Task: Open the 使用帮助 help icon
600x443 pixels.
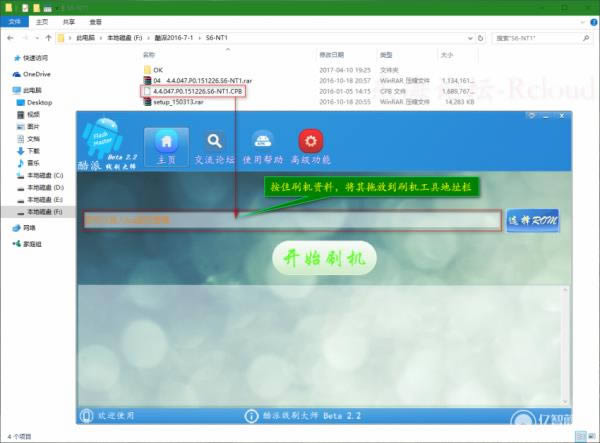Action: pyautogui.click(x=262, y=142)
